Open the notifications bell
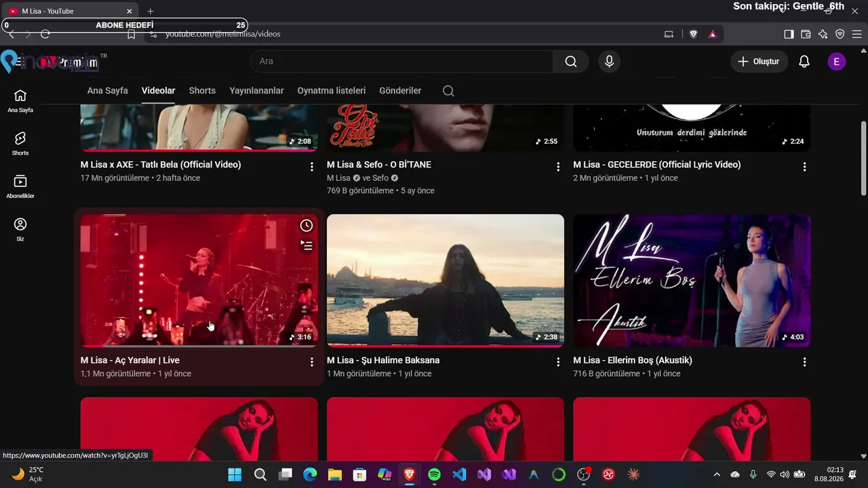This screenshot has height=488, width=868. coord(804,62)
